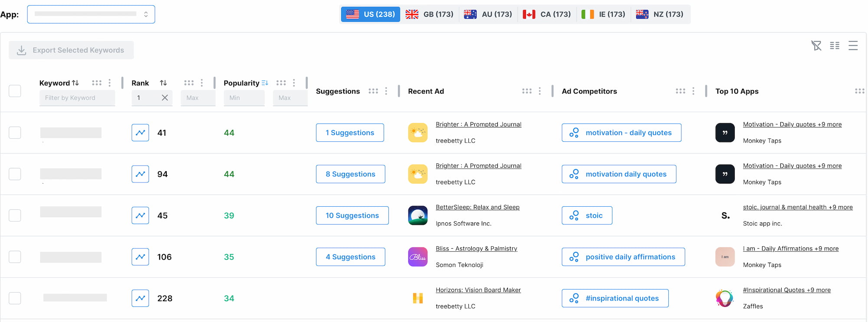Tick the select-all header checkbox
The height and width of the screenshot is (322, 868).
click(15, 91)
